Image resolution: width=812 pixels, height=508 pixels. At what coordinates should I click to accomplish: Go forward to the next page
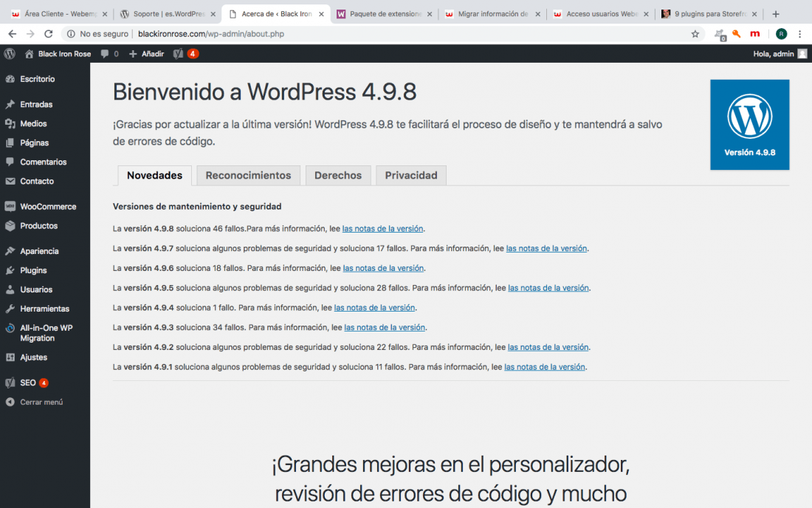click(x=30, y=34)
